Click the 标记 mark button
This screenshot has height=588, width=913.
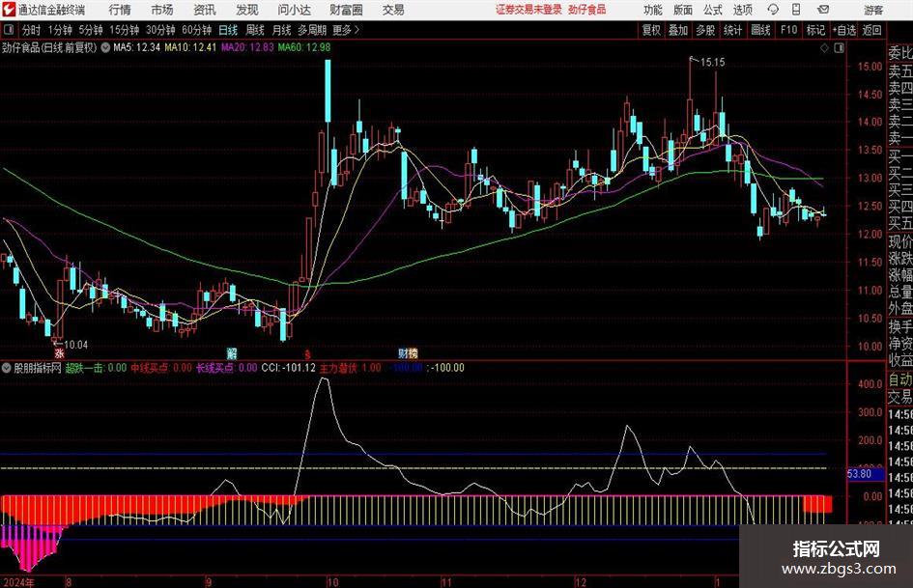[815, 30]
